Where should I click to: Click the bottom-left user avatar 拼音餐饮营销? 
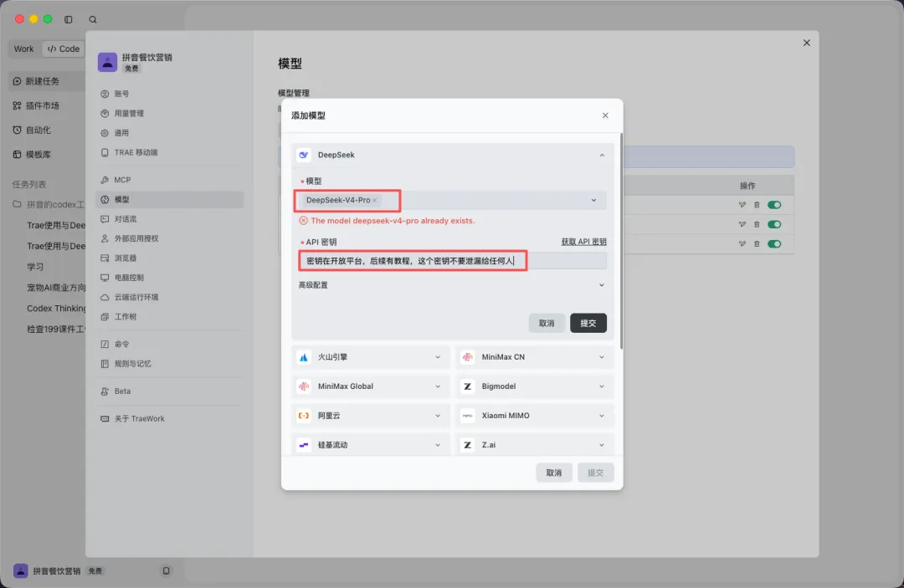point(21,570)
